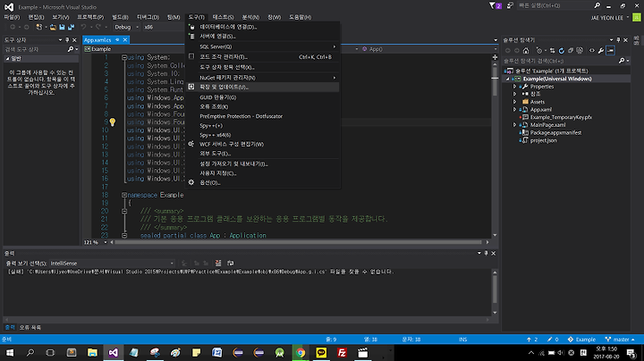
Task: Click the master branch indicator in status bar
Action: click(x=620, y=340)
